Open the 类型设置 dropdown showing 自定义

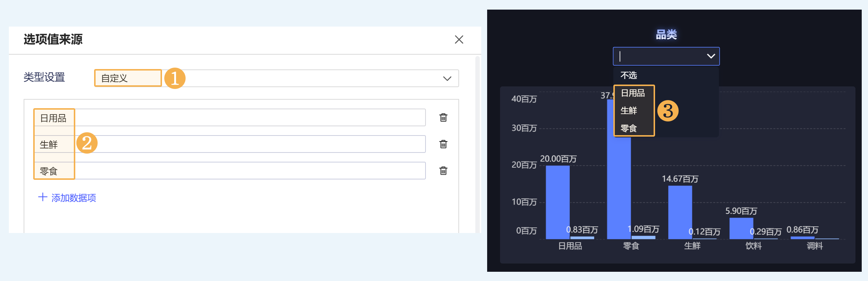click(276, 78)
